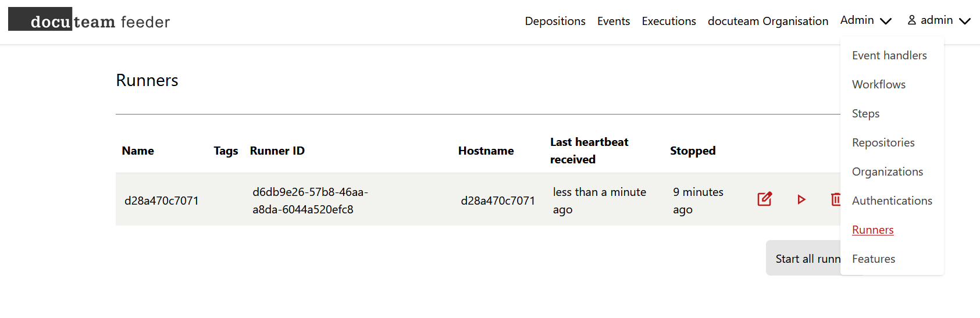Select Workflows from Admin menu
This screenshot has width=980, height=318.
tap(879, 84)
